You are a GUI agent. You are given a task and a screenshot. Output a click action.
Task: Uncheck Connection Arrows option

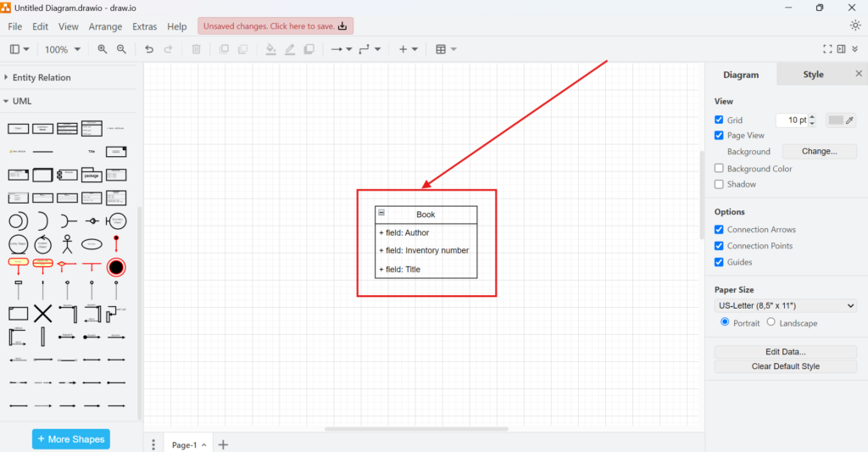click(x=719, y=230)
